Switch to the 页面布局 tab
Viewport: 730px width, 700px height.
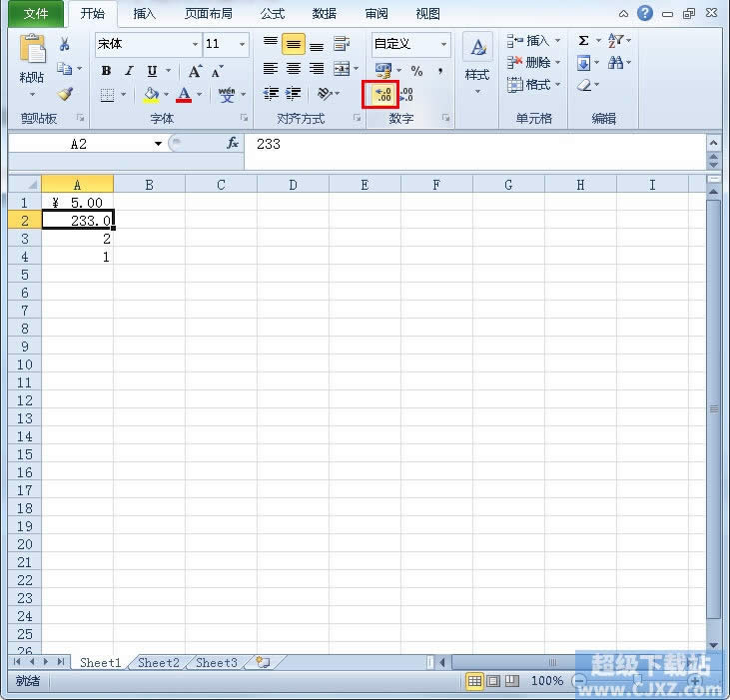point(209,14)
